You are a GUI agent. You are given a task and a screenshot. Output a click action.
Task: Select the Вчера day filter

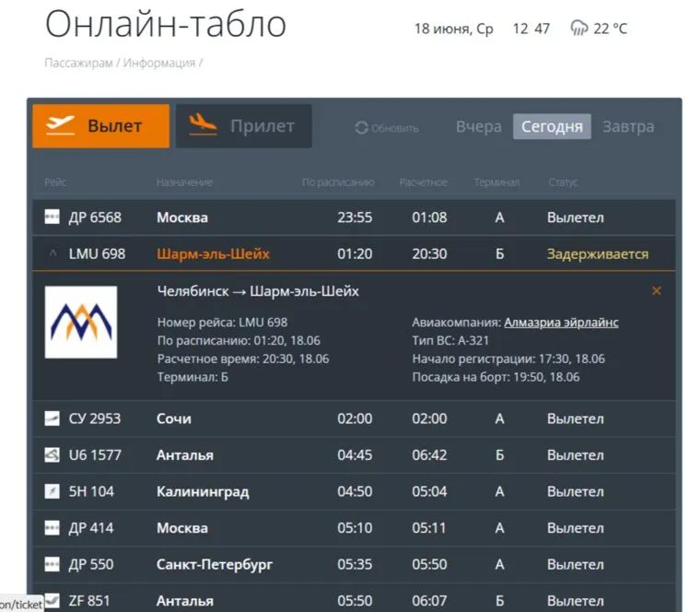tap(479, 127)
